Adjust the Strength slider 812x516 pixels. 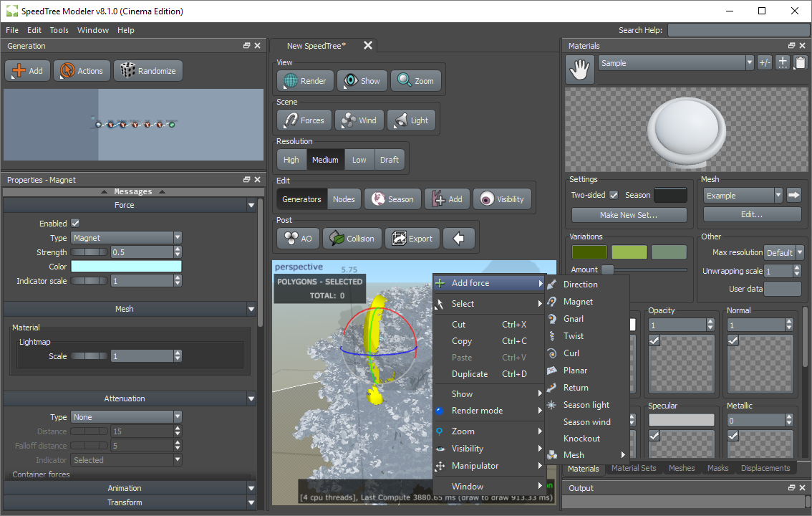90,252
